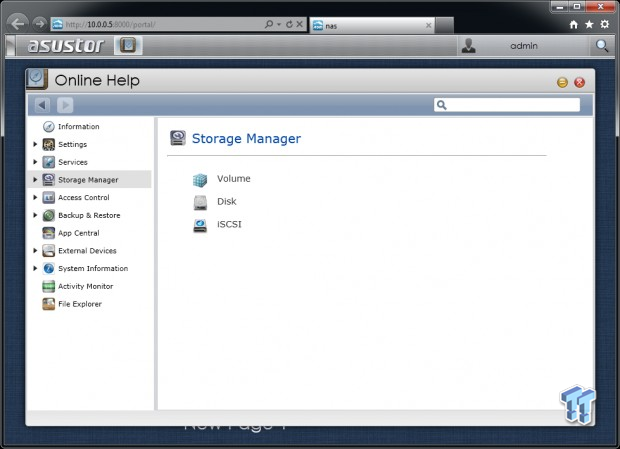620x449 pixels.
Task: Click the Activity Monitor icon
Action: pos(48,286)
